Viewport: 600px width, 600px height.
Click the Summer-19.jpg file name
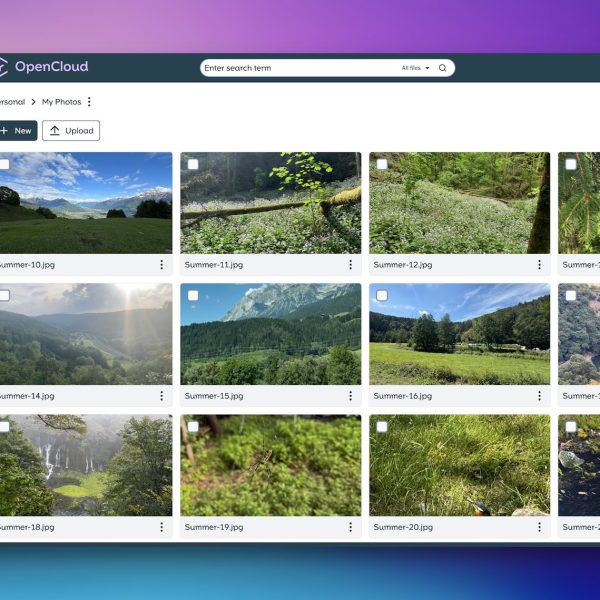pos(214,527)
